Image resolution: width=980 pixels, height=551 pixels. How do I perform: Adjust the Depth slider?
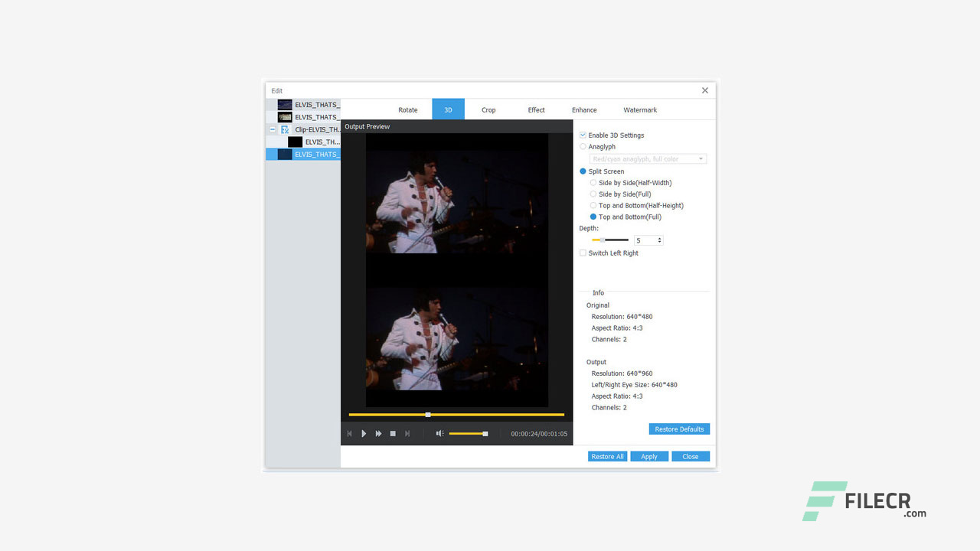(609, 240)
